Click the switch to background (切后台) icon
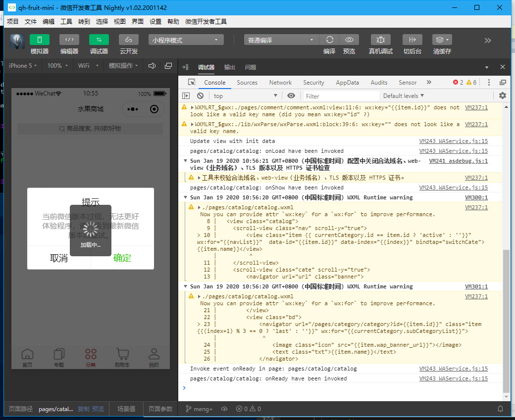 point(412,40)
